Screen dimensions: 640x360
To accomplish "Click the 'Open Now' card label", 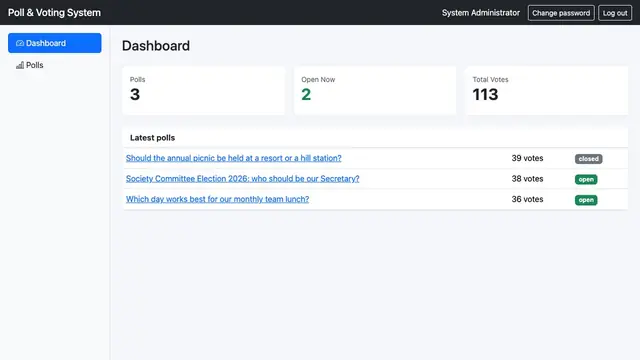I will point(318,80).
